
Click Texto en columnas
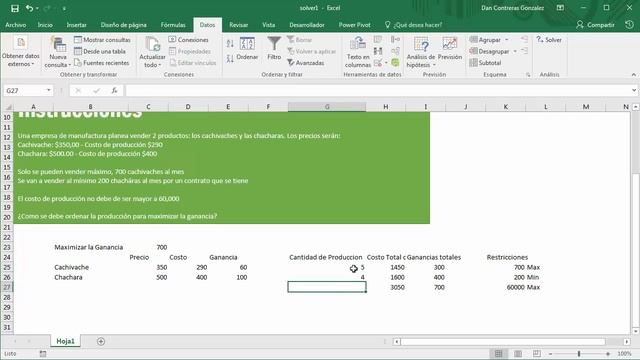pyautogui.click(x=358, y=52)
